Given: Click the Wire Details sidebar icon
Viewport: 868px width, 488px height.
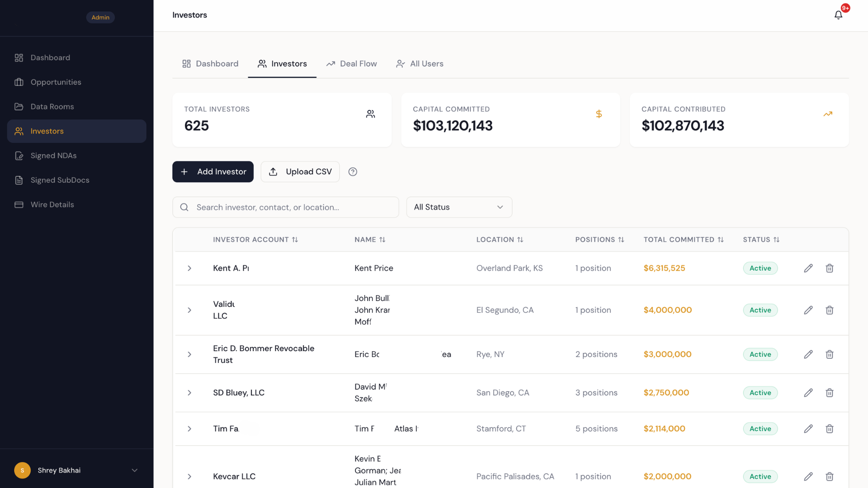Looking at the screenshot, I should tap(19, 204).
